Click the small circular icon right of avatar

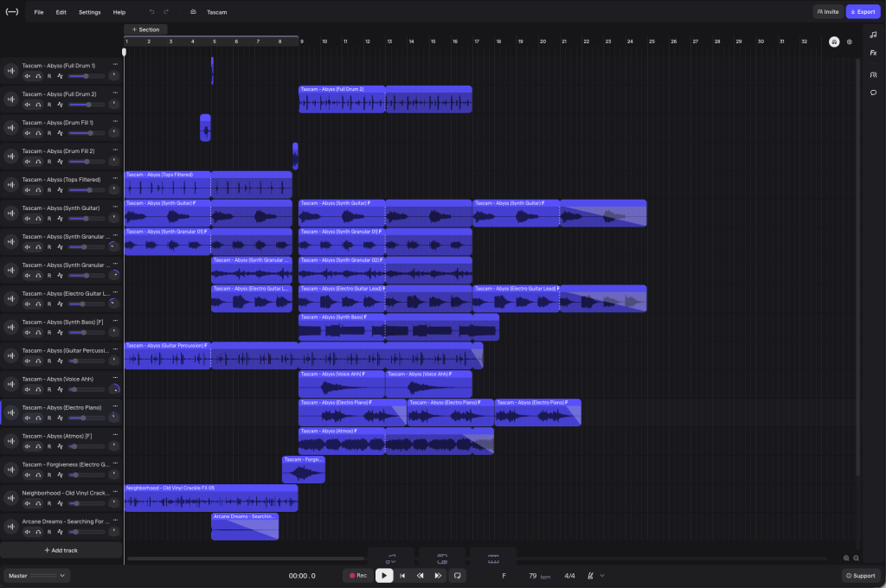[849, 42]
